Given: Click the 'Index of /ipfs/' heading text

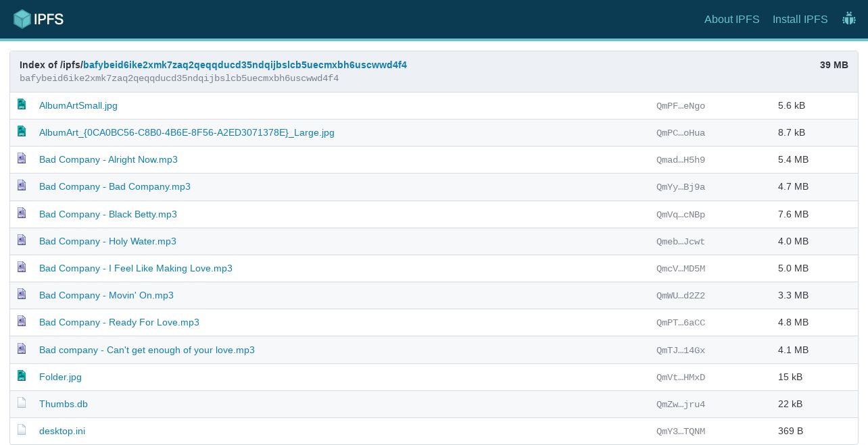Looking at the screenshot, I should click(x=51, y=65).
